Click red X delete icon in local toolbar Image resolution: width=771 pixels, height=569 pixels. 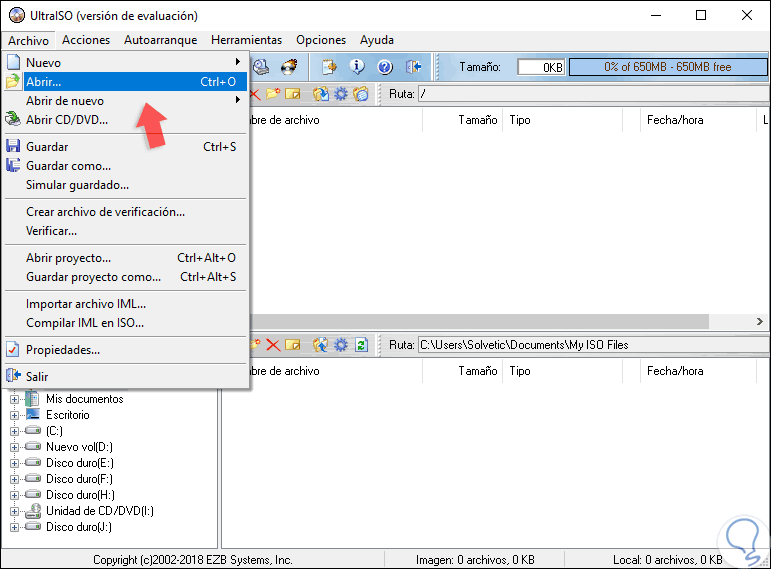coord(273,345)
